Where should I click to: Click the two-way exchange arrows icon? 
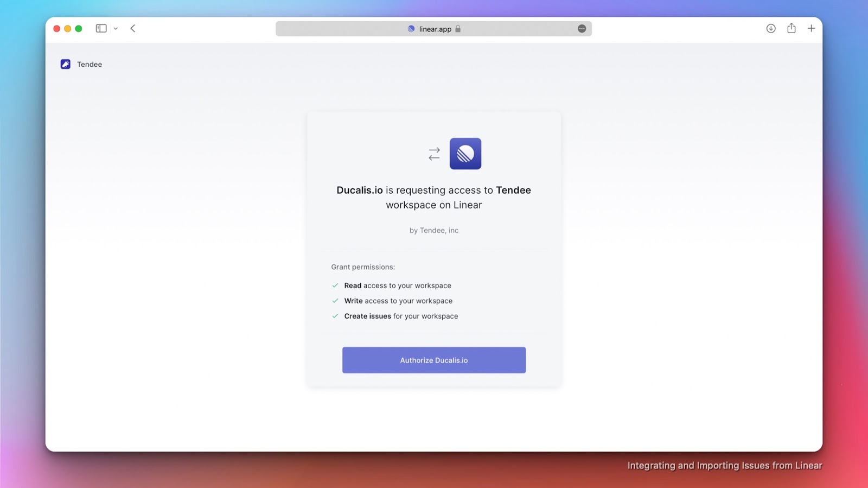tap(434, 154)
